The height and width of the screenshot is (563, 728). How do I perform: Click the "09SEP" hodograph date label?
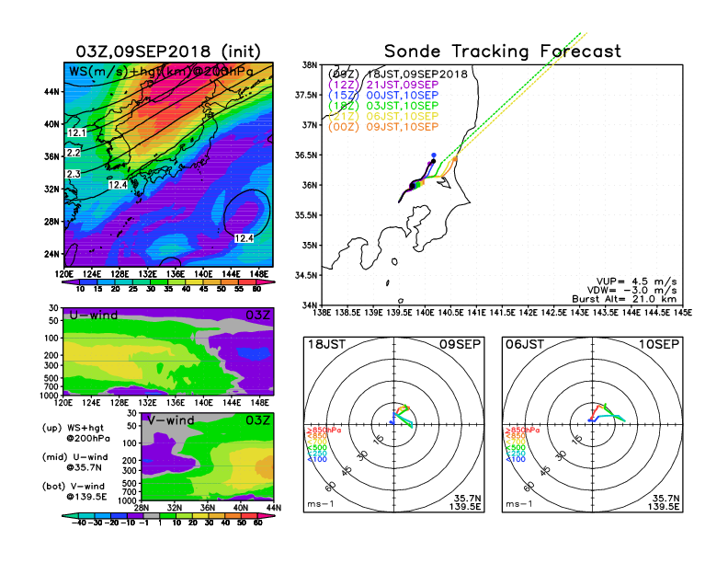click(x=461, y=344)
